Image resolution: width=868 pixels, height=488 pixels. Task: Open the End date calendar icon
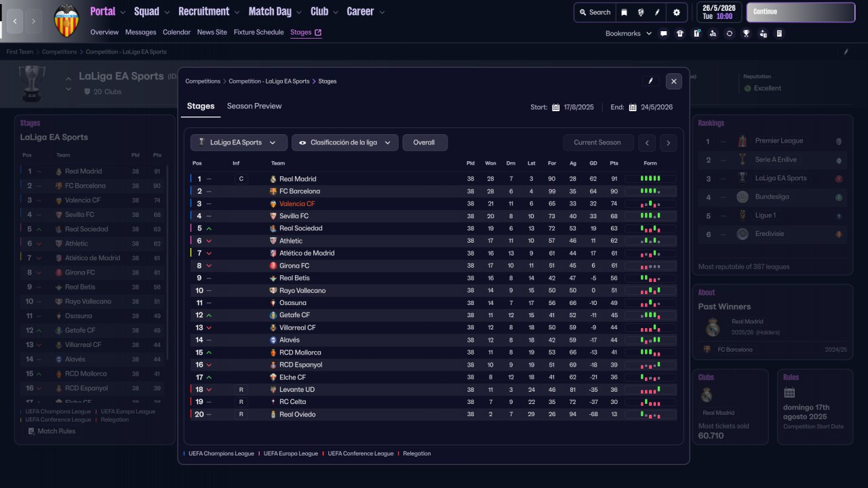click(633, 107)
